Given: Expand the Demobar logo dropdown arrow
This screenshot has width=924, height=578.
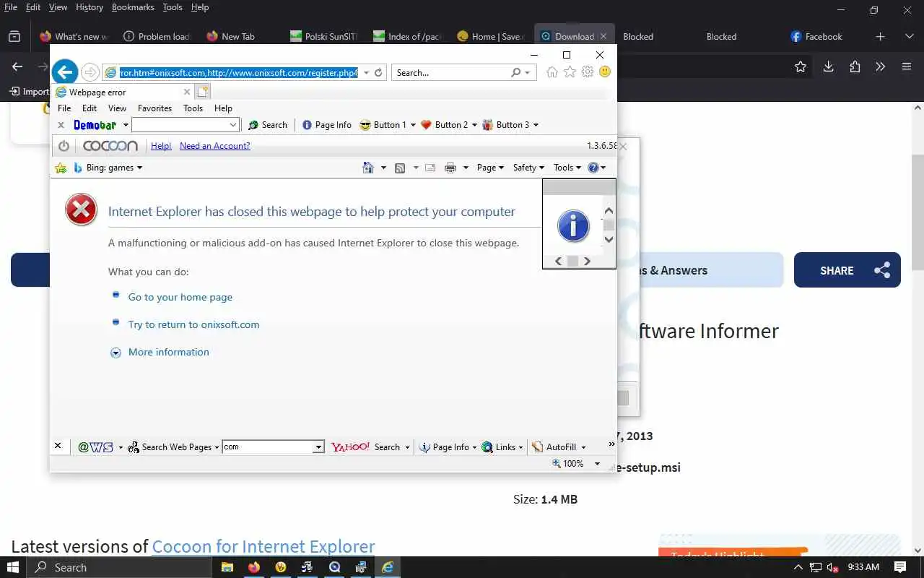Looking at the screenshot, I should (x=126, y=125).
